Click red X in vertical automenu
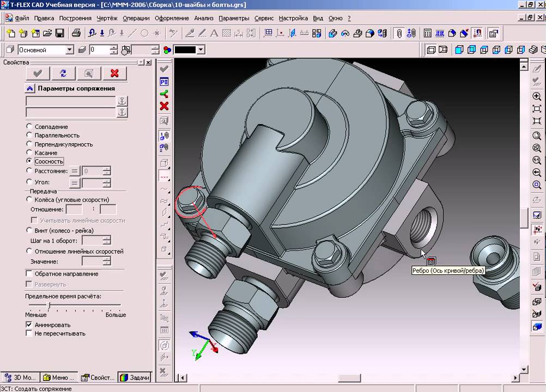This screenshot has height=392, width=546. click(164, 106)
